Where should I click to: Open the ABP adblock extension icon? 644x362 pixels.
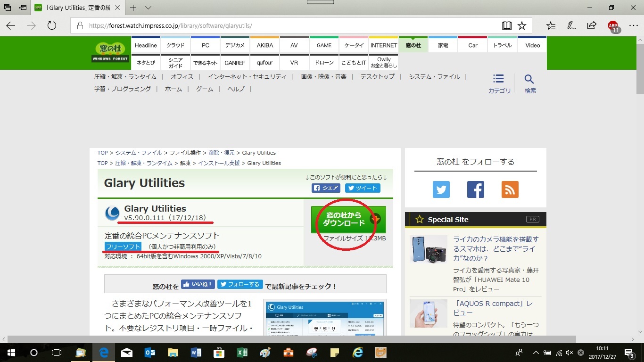tap(613, 26)
